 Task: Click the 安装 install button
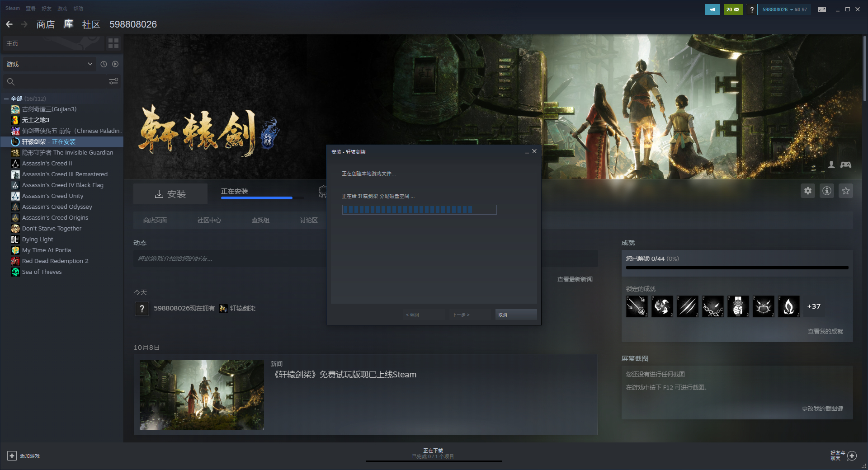(170, 194)
